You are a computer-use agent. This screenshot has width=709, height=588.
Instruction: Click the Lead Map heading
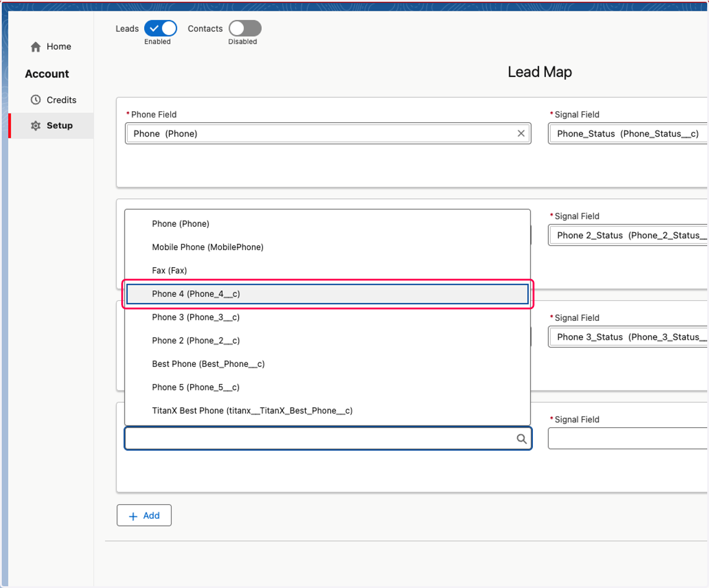coord(539,72)
